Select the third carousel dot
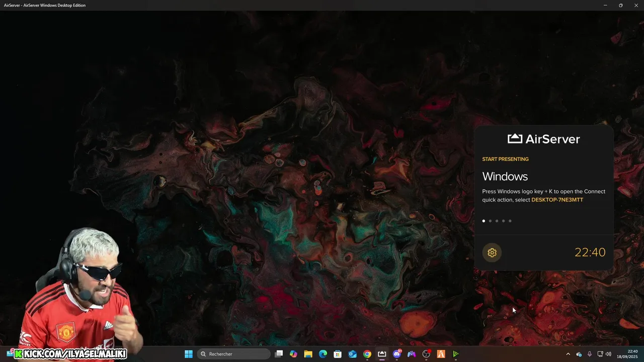Screen dimensions: 644x362 point(497,221)
